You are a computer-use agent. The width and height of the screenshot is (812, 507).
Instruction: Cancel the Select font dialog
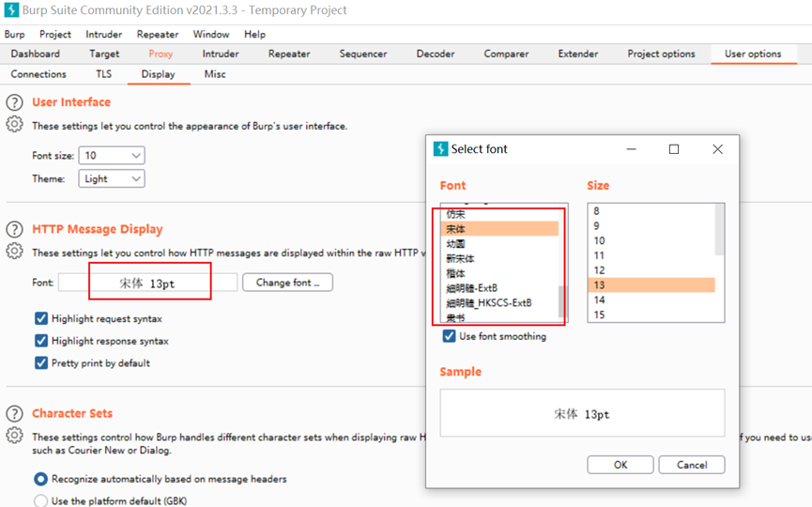pyautogui.click(x=692, y=465)
